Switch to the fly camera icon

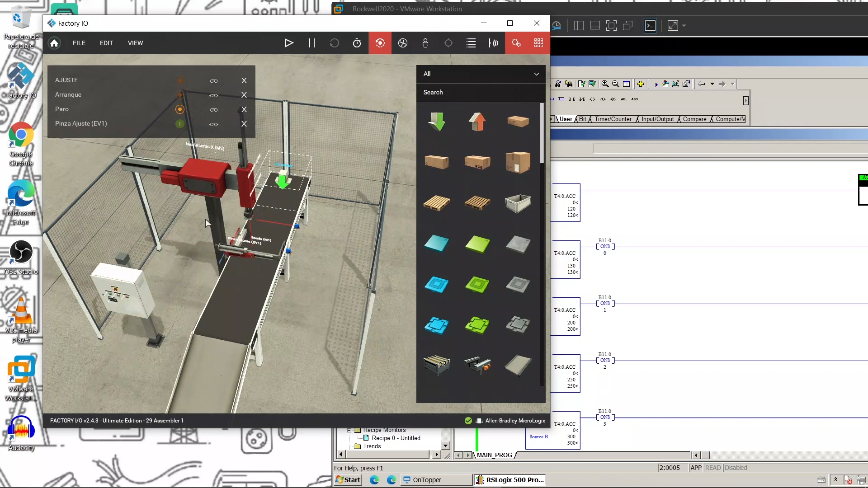pyautogui.click(x=403, y=43)
